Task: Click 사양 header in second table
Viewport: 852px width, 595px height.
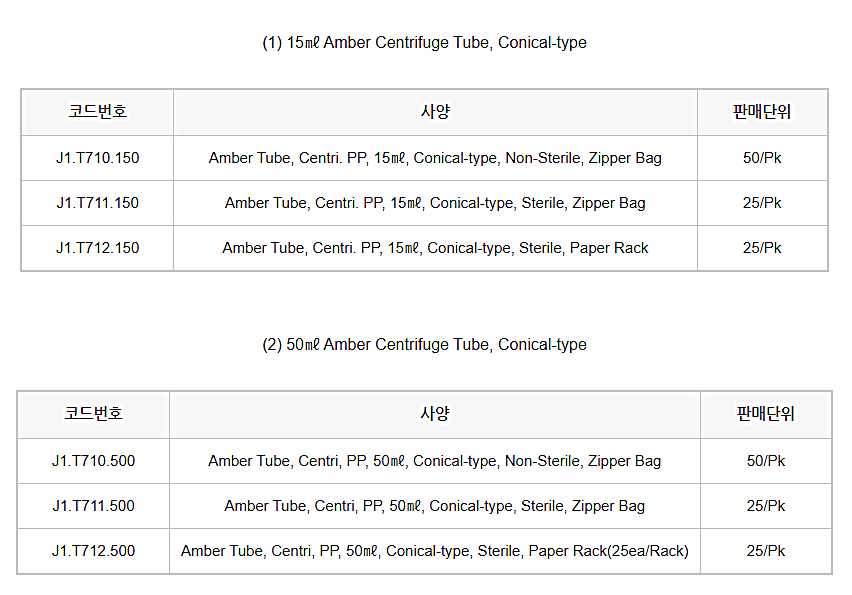Action: (434, 414)
